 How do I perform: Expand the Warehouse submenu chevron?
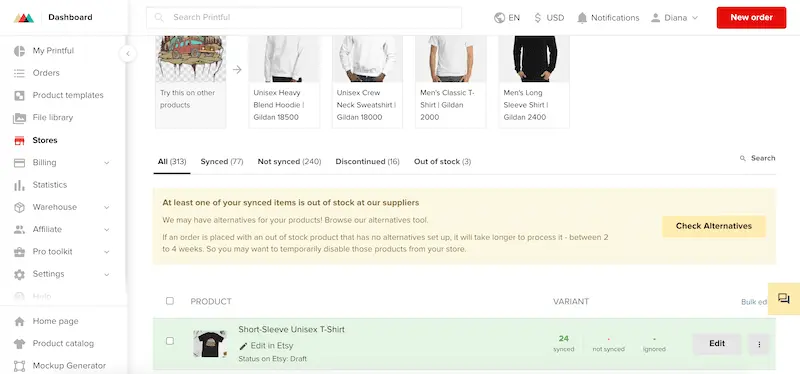tap(107, 207)
